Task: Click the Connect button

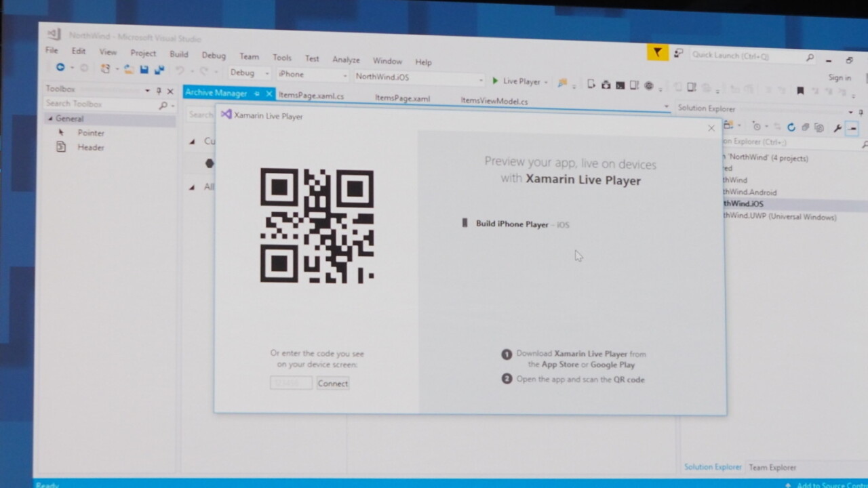Action: (x=332, y=384)
